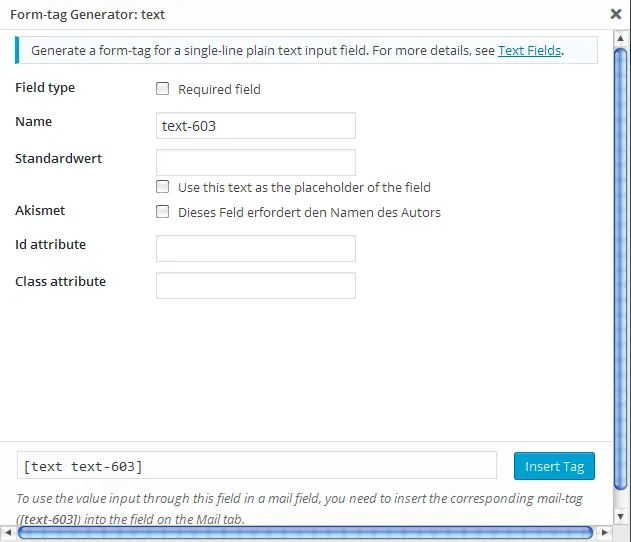Click the placeholder option label text
The width and height of the screenshot is (631, 542).
[304, 188]
